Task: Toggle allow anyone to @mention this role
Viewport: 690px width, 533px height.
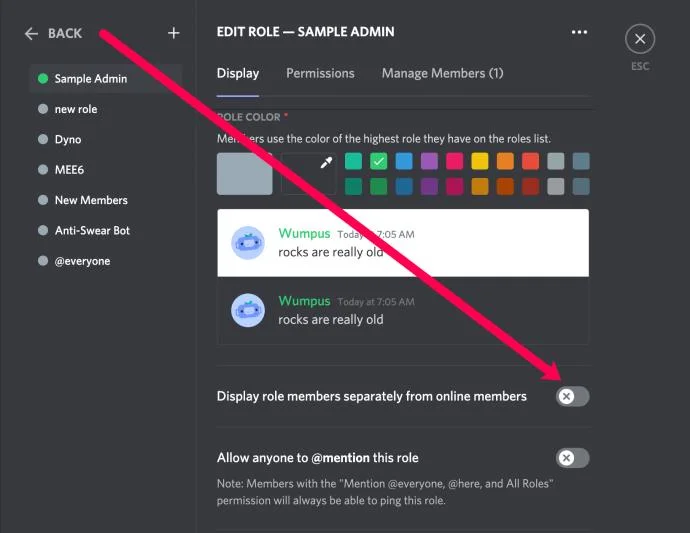Action: [x=572, y=458]
